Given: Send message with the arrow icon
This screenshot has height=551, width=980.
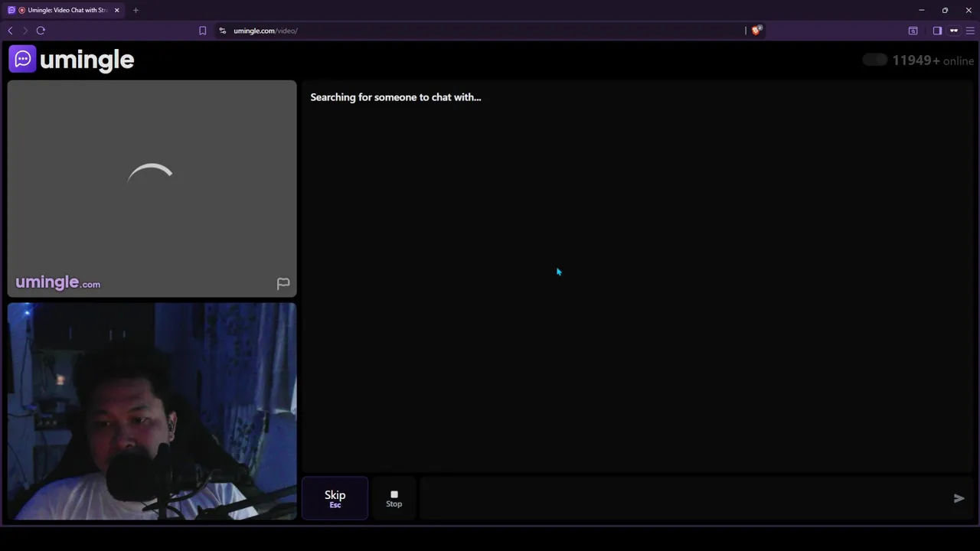Looking at the screenshot, I should click(x=959, y=498).
